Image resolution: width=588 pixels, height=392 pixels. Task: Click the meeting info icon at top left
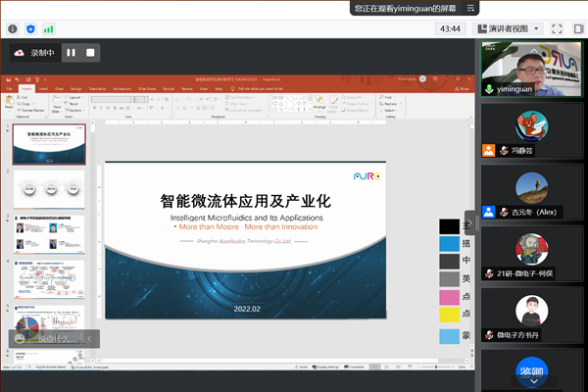pyautogui.click(x=12, y=29)
